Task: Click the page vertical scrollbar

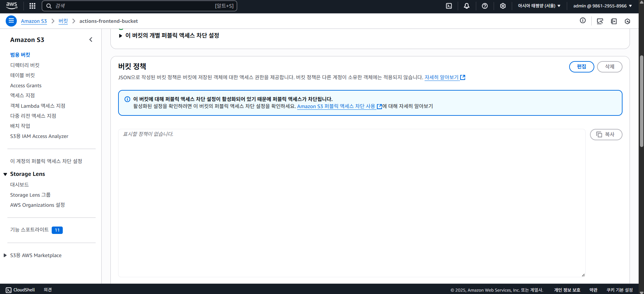Action: click(x=641, y=101)
